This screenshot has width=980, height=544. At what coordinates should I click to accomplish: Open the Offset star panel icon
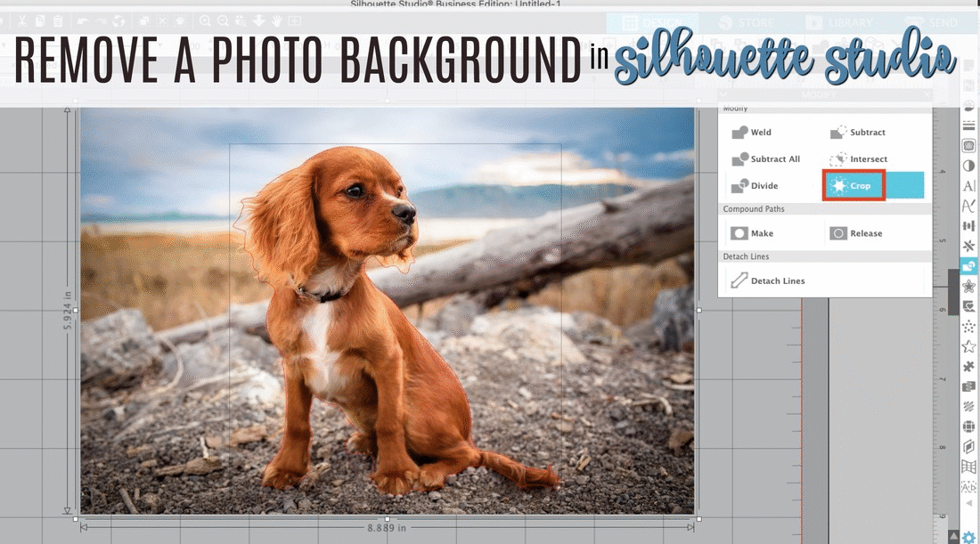[968, 286]
